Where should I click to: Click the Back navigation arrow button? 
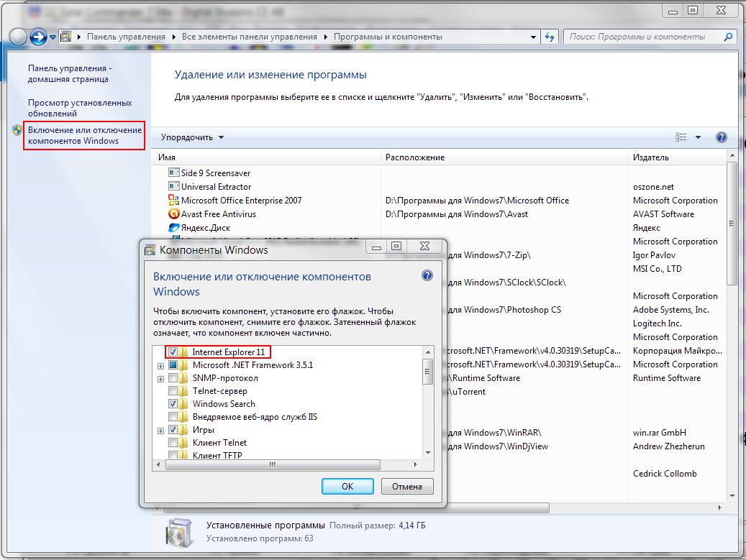pos(17,37)
